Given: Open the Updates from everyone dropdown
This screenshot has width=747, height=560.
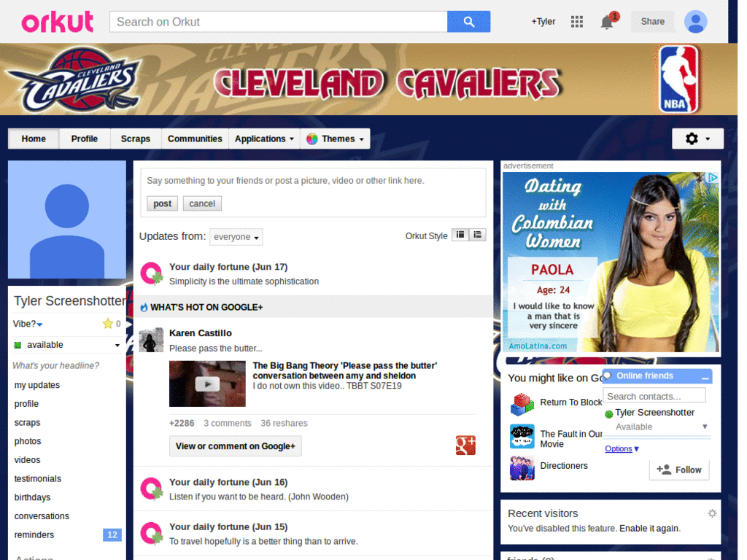Looking at the screenshot, I should [236, 237].
